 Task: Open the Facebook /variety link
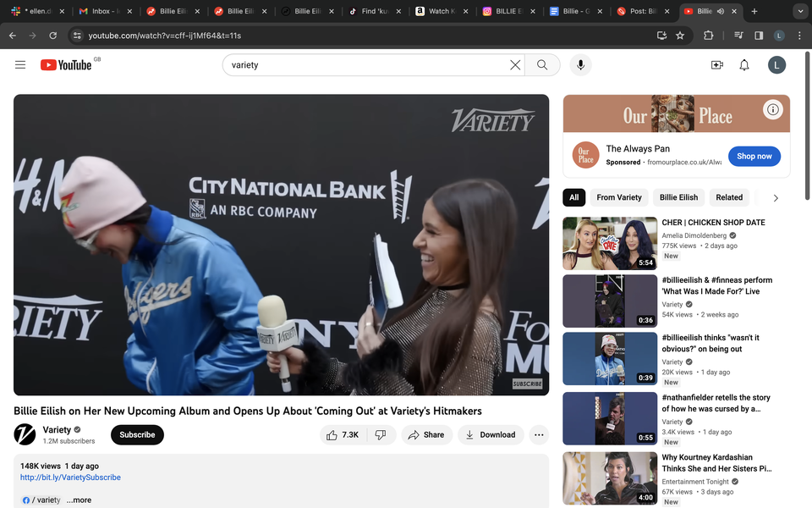click(x=41, y=500)
